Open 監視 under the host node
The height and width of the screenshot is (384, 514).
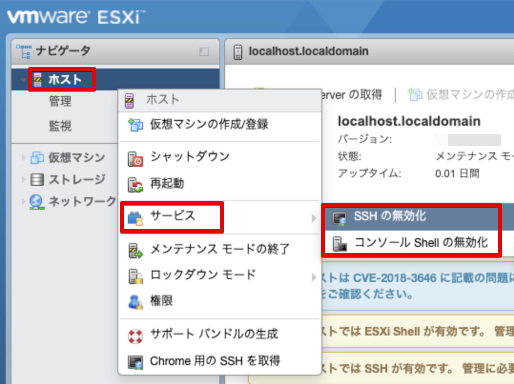(x=60, y=126)
